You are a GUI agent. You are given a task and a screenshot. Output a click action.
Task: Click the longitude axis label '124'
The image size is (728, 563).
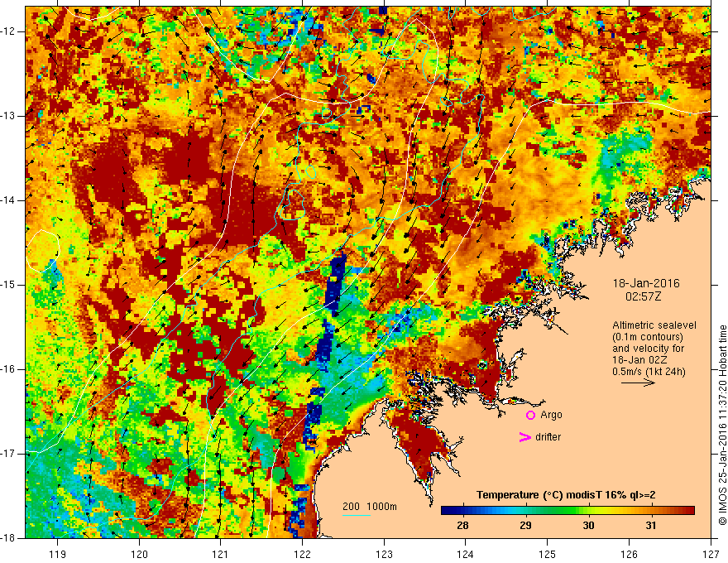(x=466, y=554)
